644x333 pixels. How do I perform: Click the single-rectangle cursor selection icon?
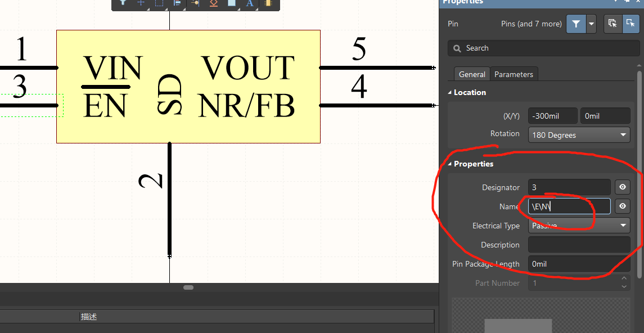631,24
